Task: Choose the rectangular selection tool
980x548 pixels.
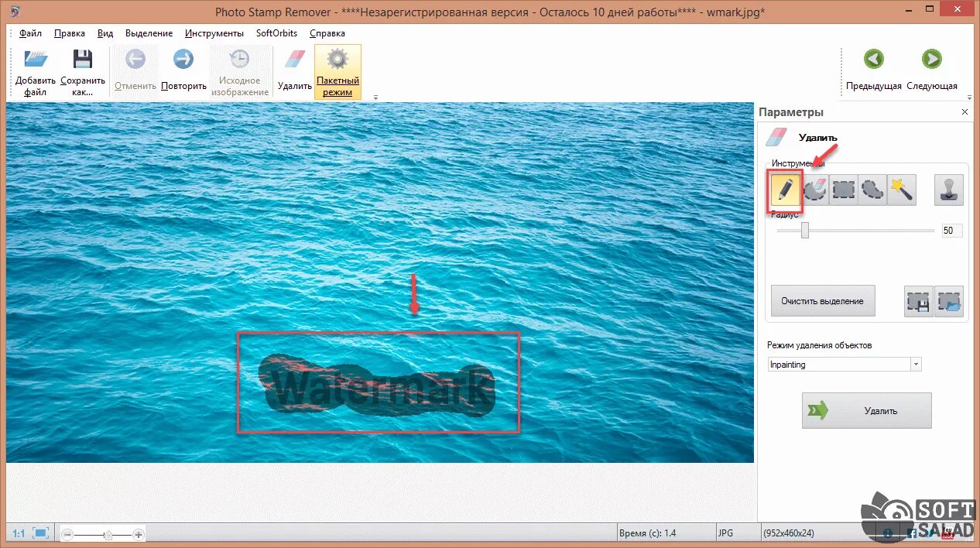Action: pyautogui.click(x=844, y=190)
